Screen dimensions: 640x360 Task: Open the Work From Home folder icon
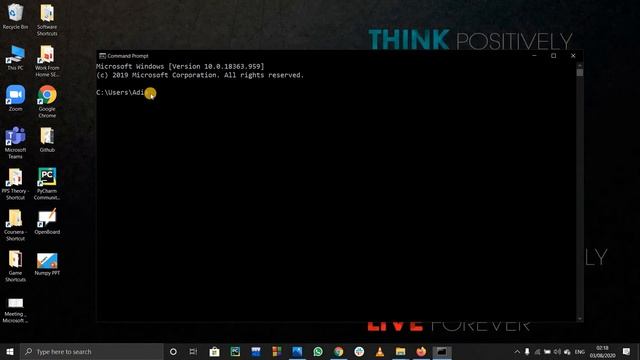pyautogui.click(x=47, y=61)
